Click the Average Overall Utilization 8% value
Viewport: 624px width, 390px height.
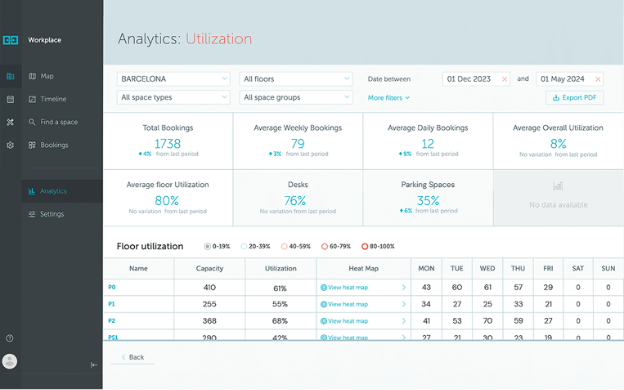click(x=558, y=144)
